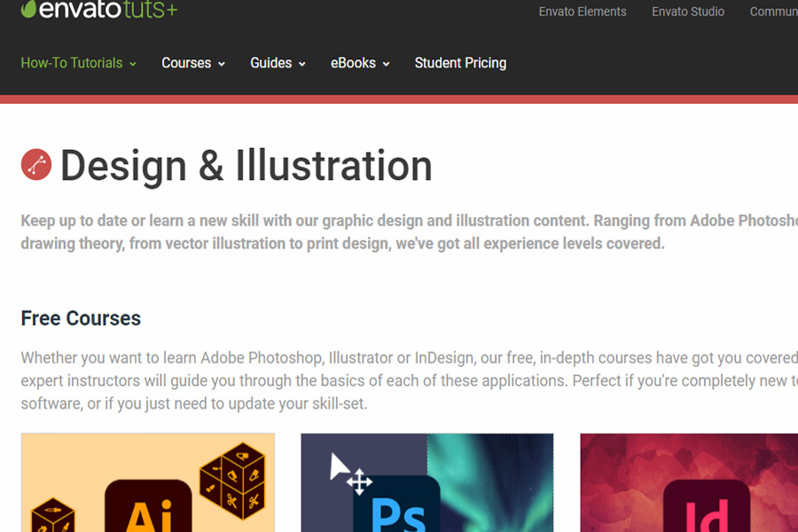Click the isometric tool cube on the Illustrator card
The width and height of the screenshot is (798, 532).
click(x=232, y=481)
